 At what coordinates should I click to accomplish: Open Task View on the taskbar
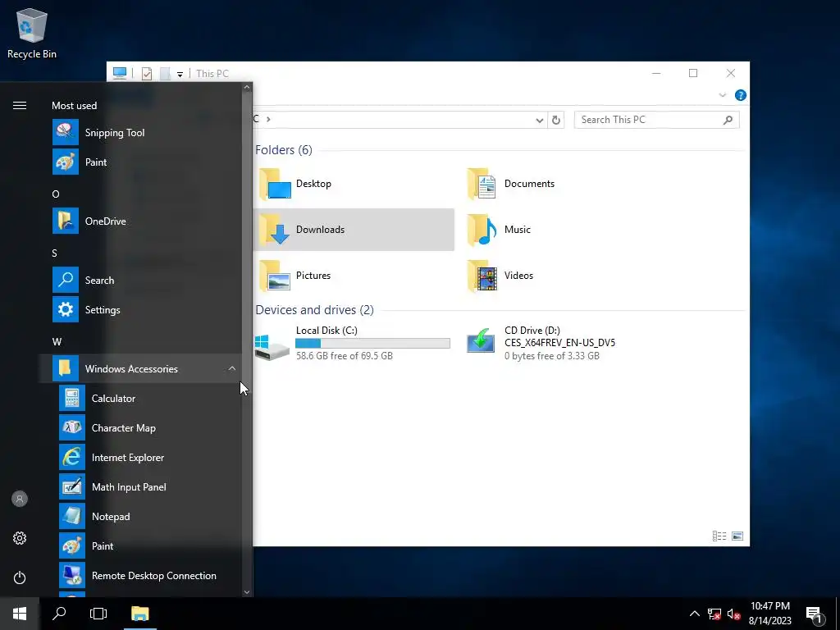pyautogui.click(x=98, y=614)
